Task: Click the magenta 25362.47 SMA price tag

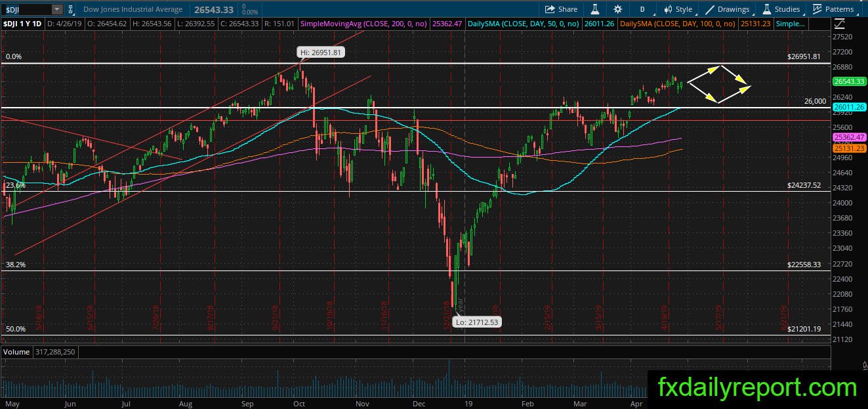Action: (849, 137)
